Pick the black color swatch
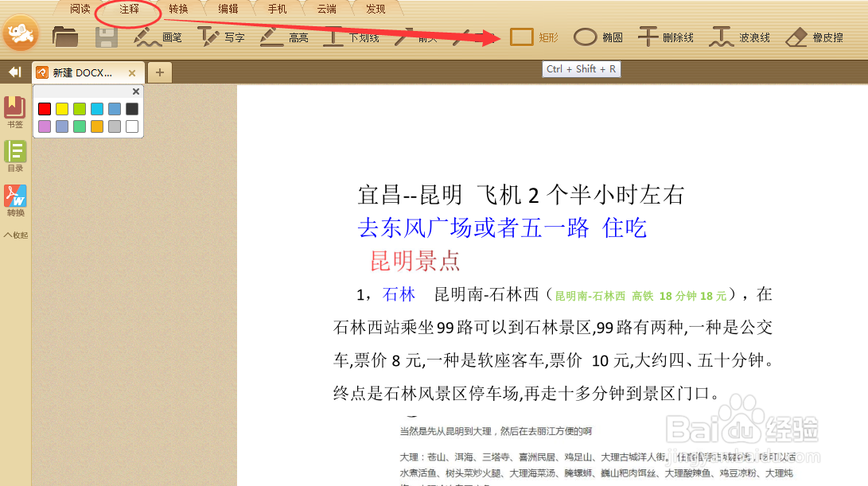 (x=132, y=108)
